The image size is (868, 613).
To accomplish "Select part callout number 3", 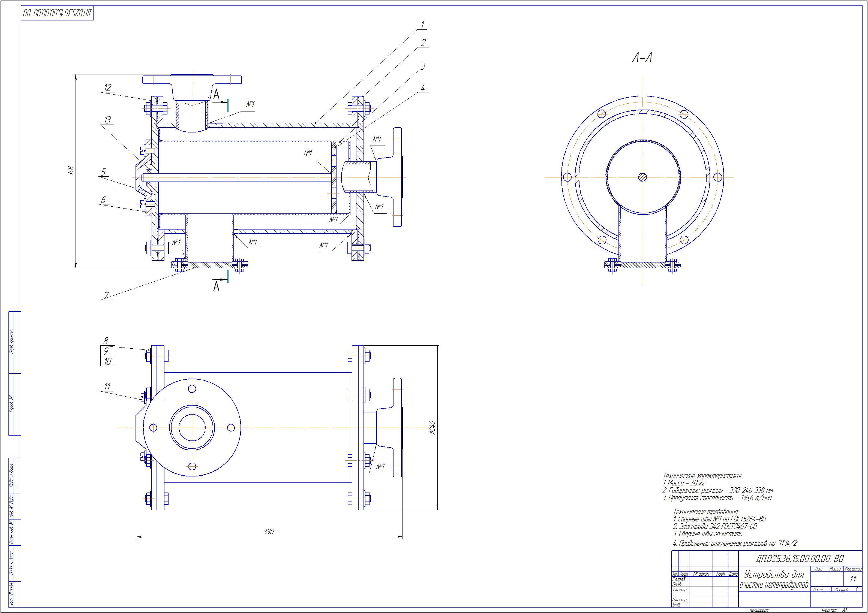I will (423, 66).
